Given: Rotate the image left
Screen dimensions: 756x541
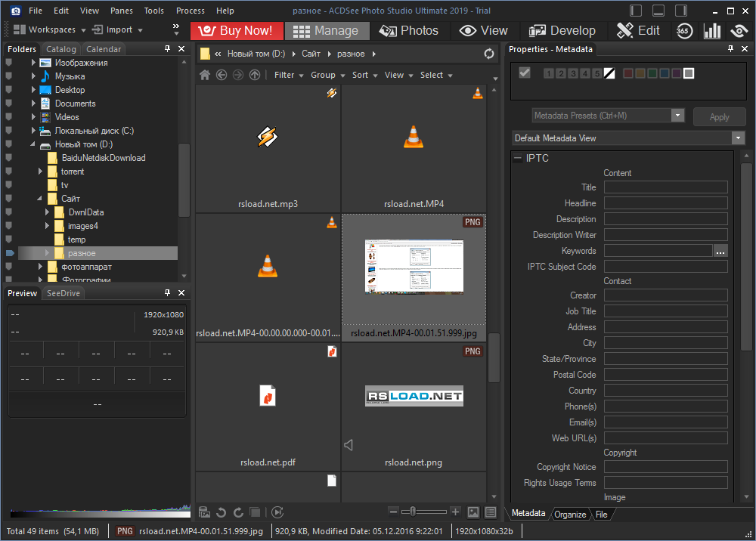Looking at the screenshot, I should pos(222,512).
